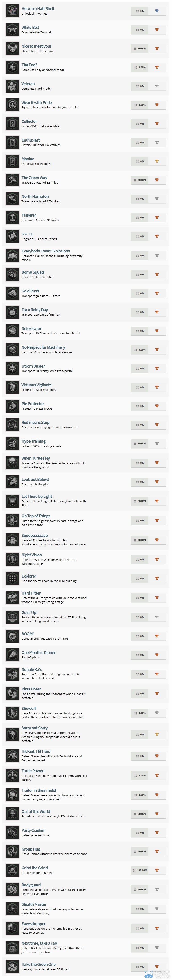Select the silver trophy icon beside Veteran

click(157, 86)
